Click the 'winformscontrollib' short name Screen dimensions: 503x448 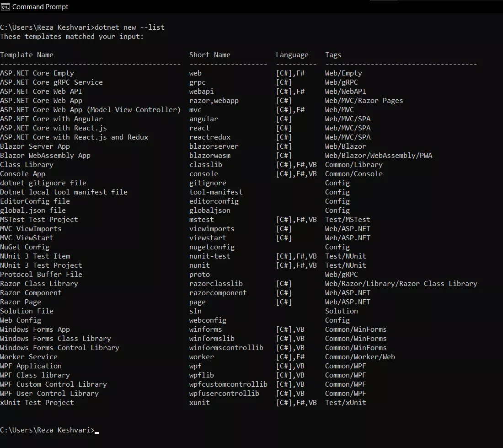226,347
